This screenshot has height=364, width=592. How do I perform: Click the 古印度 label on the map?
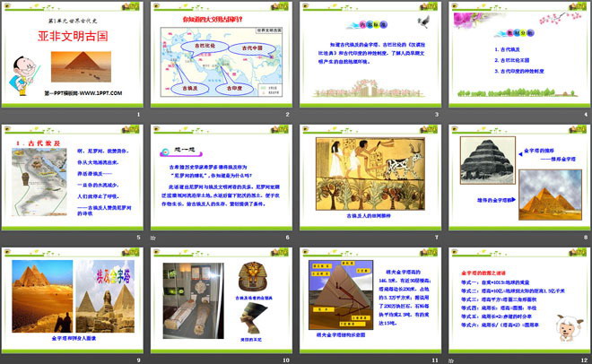(x=232, y=89)
